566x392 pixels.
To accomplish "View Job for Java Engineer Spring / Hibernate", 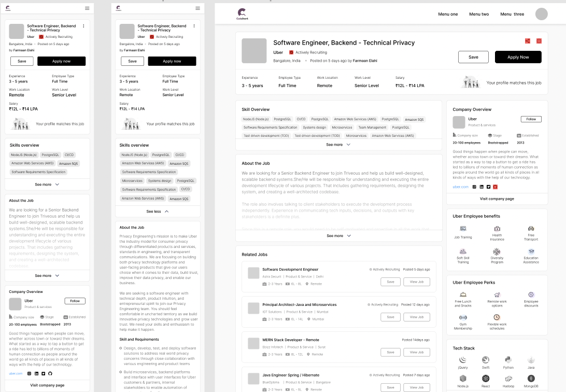I will pos(417,388).
